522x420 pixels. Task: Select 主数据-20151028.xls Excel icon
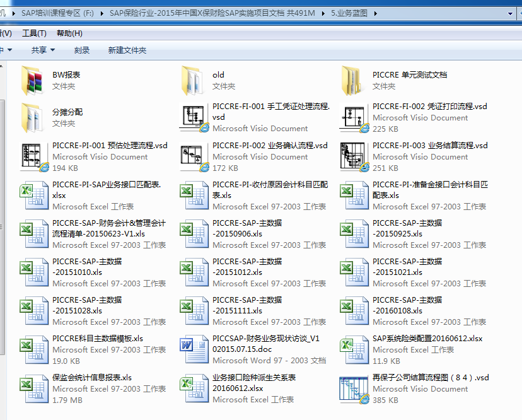pos(34,311)
